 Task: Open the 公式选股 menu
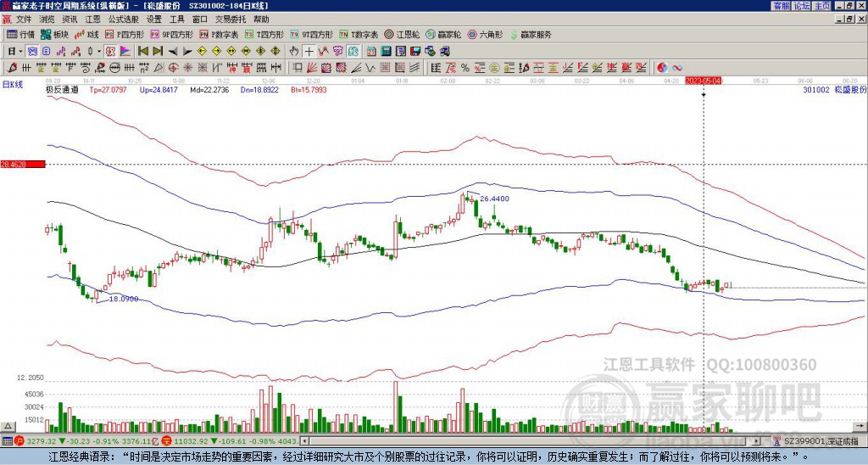(x=124, y=20)
